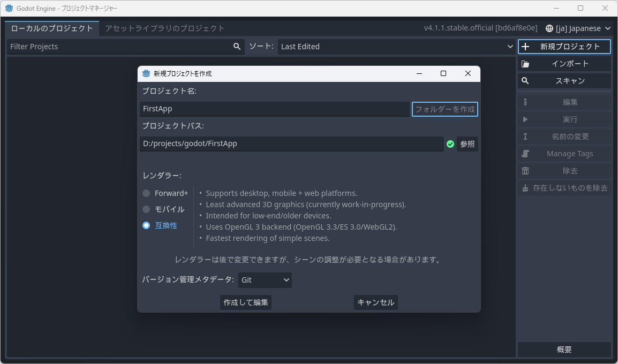Click the 作成して編集 button
Viewport: 618px width, 364px height.
[x=246, y=302]
